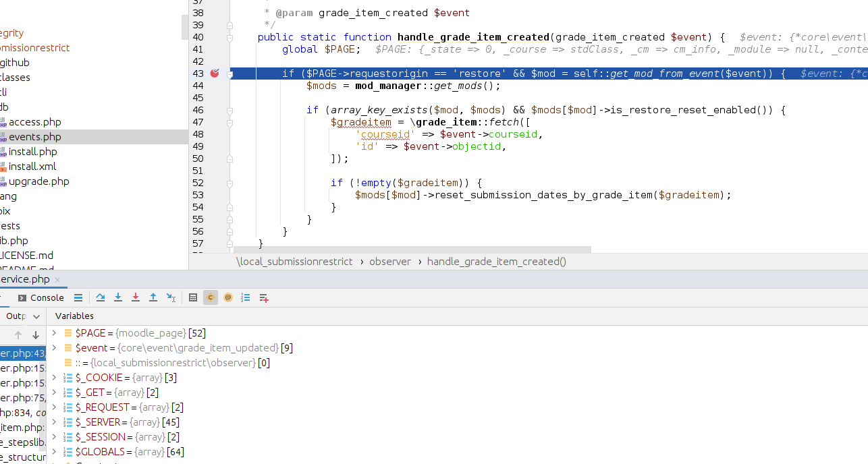Select the stack frame 'er.php:43' entry

23,353
